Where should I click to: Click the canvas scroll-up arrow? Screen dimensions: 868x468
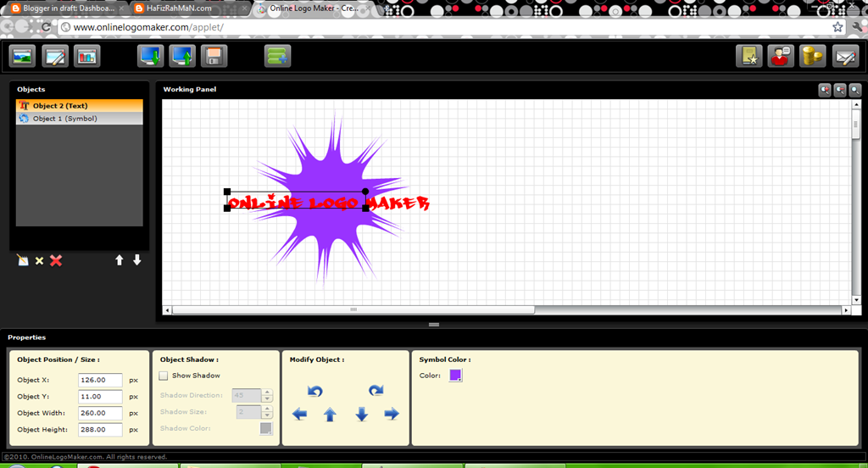(x=856, y=104)
